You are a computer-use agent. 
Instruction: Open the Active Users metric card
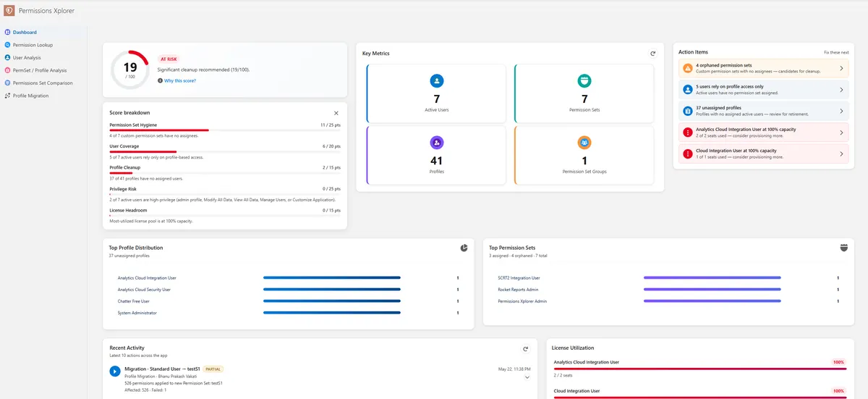(437, 93)
